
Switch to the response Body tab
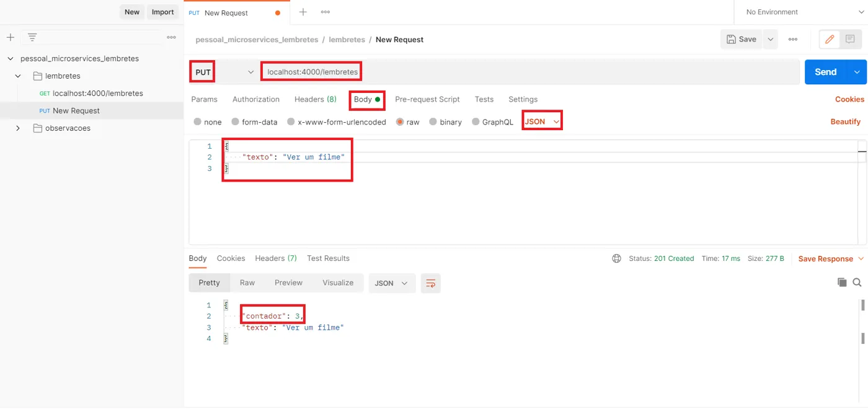(198, 258)
